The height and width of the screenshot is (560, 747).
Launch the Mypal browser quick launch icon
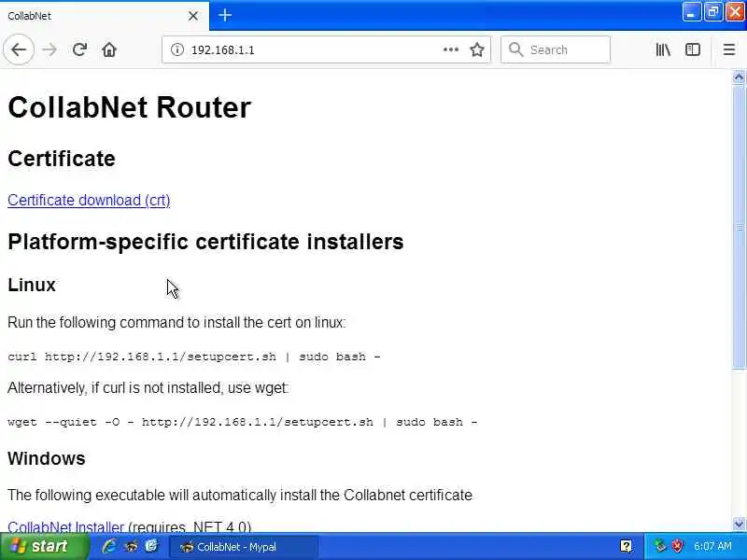[131, 546]
